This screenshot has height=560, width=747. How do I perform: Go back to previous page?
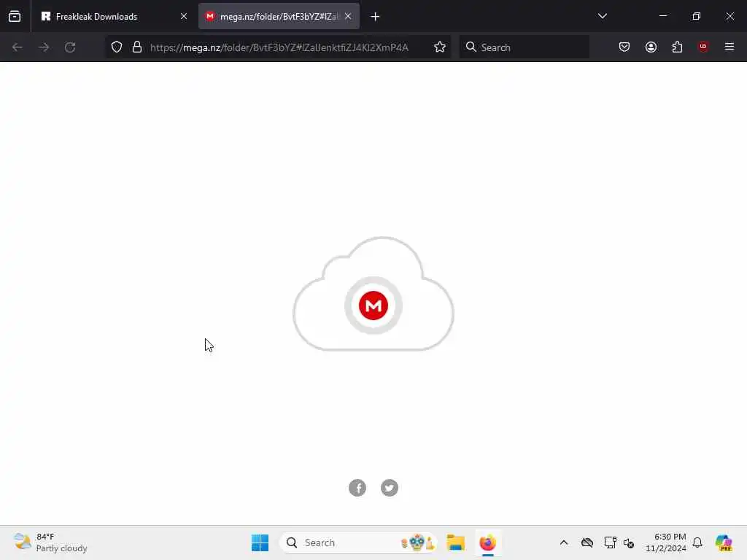tap(18, 47)
